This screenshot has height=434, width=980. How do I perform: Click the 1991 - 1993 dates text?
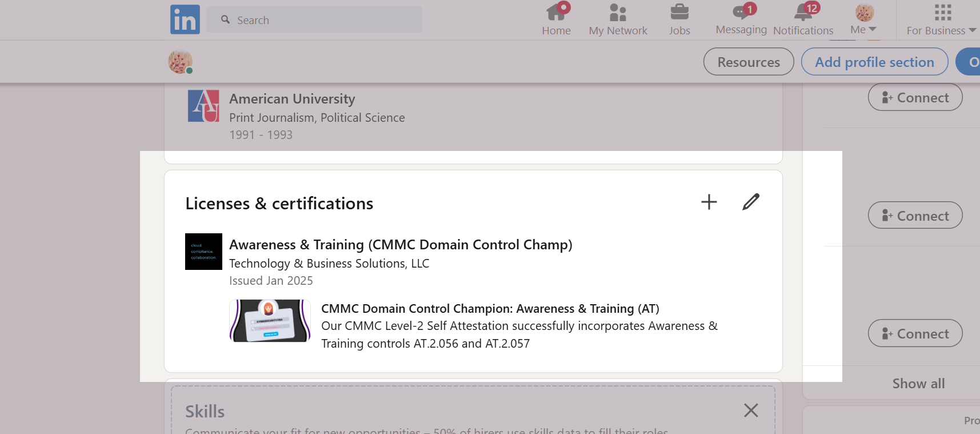click(x=261, y=135)
